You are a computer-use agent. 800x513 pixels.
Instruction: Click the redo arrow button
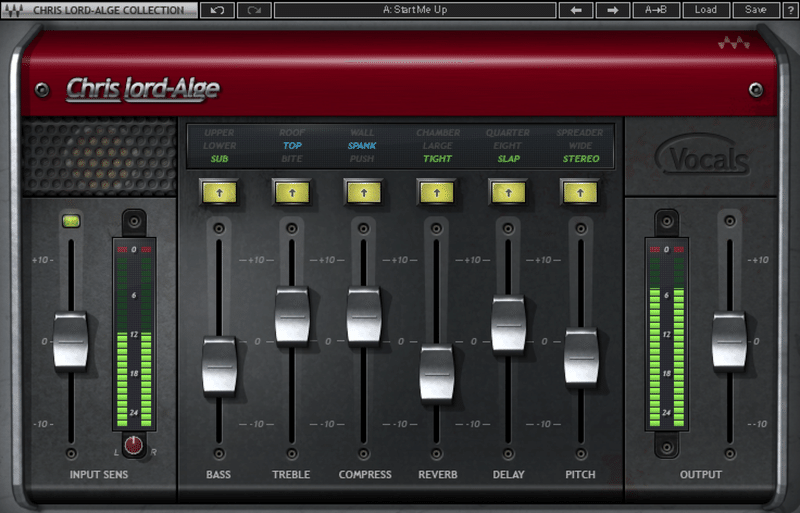(254, 10)
